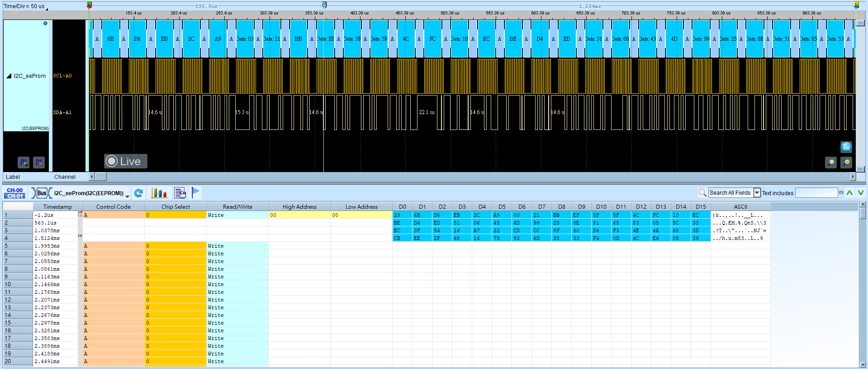The image size is (868, 369).
Task: Focus the Text includes search field
Action: coord(816,193)
